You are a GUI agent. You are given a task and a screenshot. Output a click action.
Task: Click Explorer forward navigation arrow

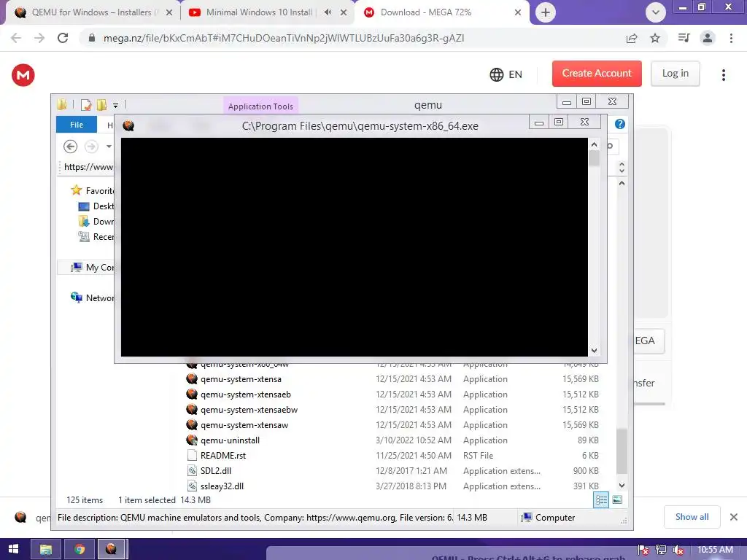coord(91,146)
